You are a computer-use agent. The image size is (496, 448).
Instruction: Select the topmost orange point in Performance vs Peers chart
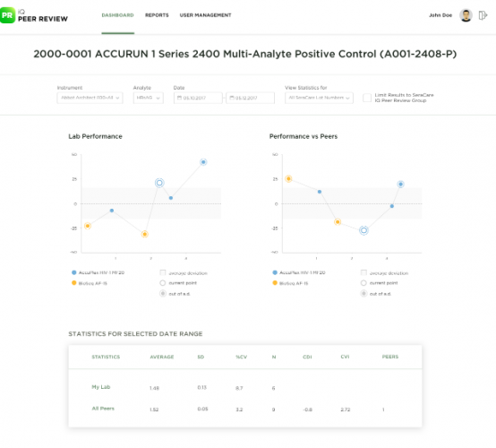(x=288, y=179)
